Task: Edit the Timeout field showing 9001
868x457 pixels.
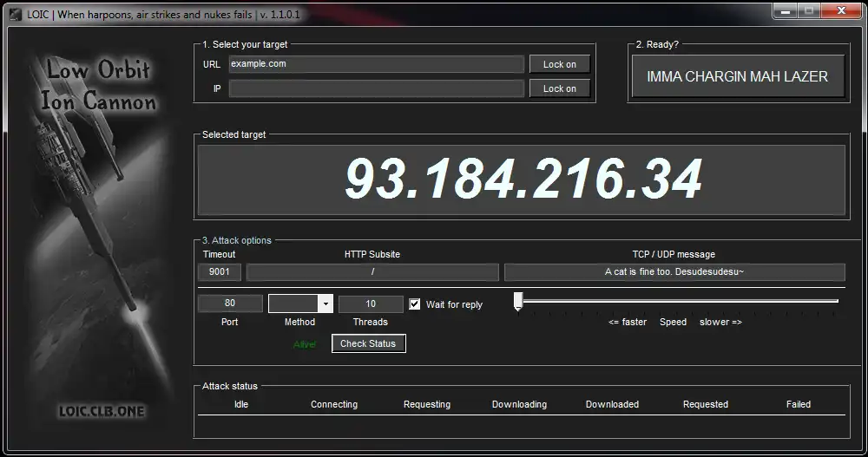Action: click(x=220, y=271)
